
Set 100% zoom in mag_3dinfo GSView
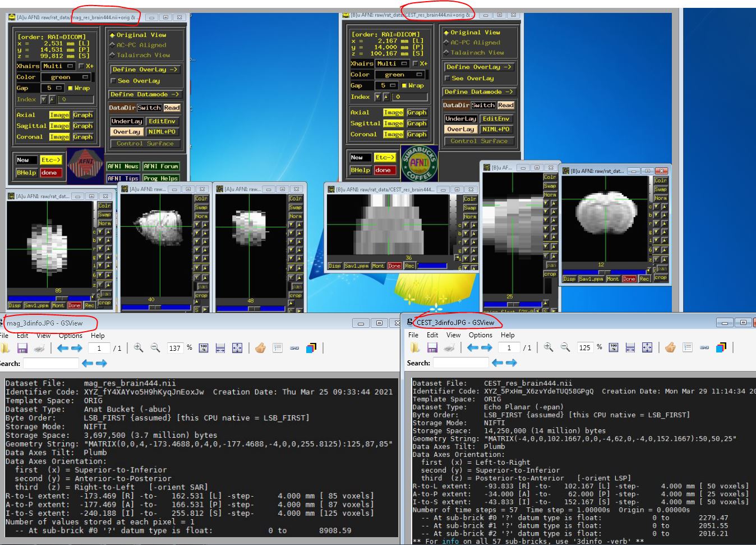[x=204, y=348]
